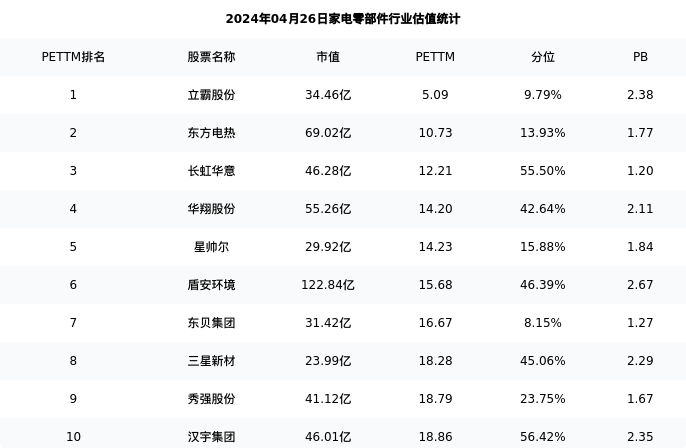686x448 pixels.
Task: Click the 股票名称 column header
Action: point(211,57)
